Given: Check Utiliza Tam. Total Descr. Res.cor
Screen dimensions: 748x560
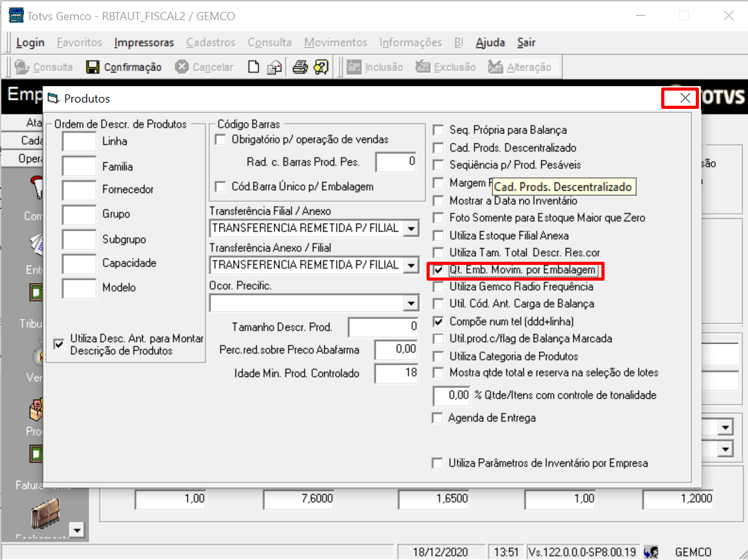Looking at the screenshot, I should (x=438, y=252).
